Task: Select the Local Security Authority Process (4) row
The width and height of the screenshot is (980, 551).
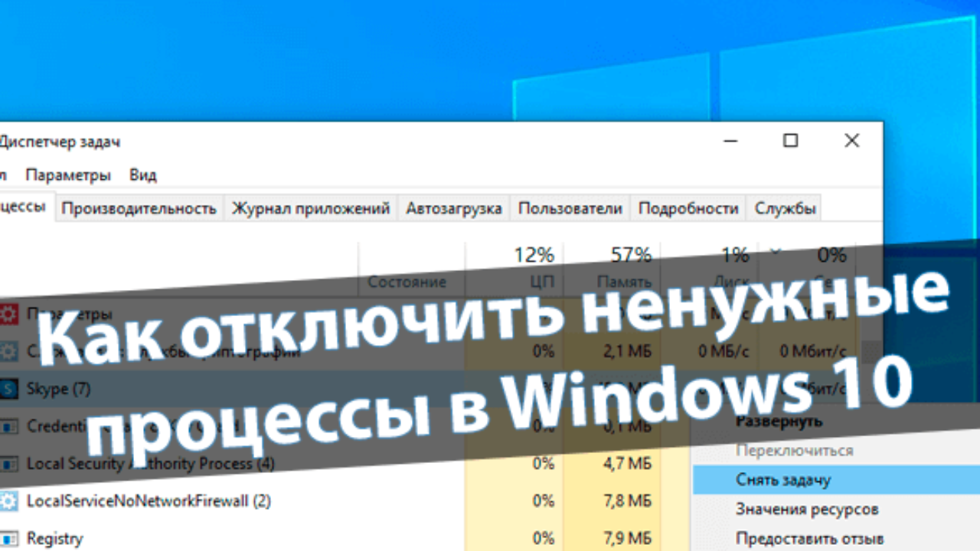Action: point(345,464)
